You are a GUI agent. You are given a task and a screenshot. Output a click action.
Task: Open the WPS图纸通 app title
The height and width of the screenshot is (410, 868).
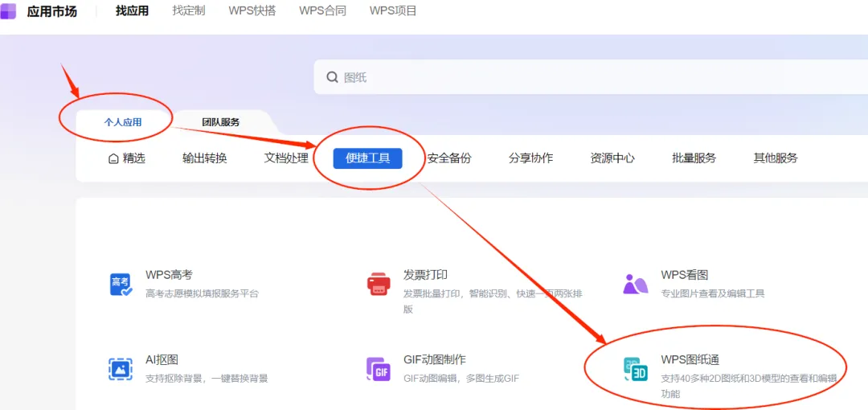click(690, 360)
